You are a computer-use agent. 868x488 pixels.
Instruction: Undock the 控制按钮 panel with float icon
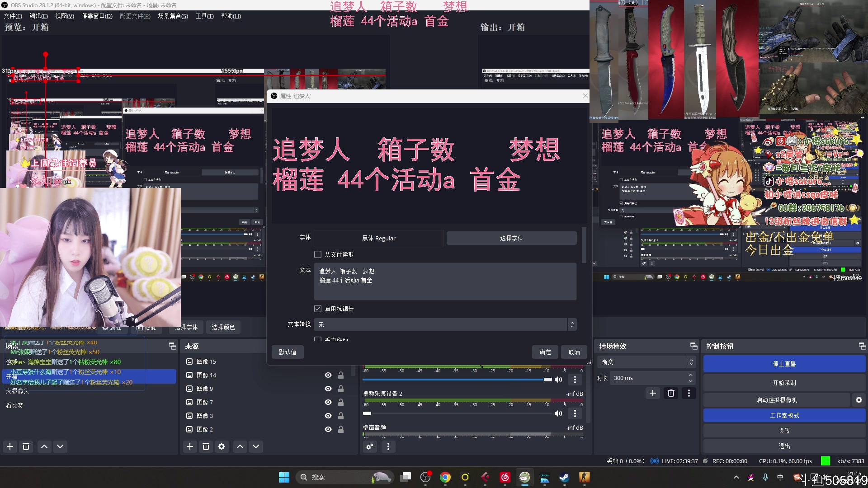click(862, 346)
